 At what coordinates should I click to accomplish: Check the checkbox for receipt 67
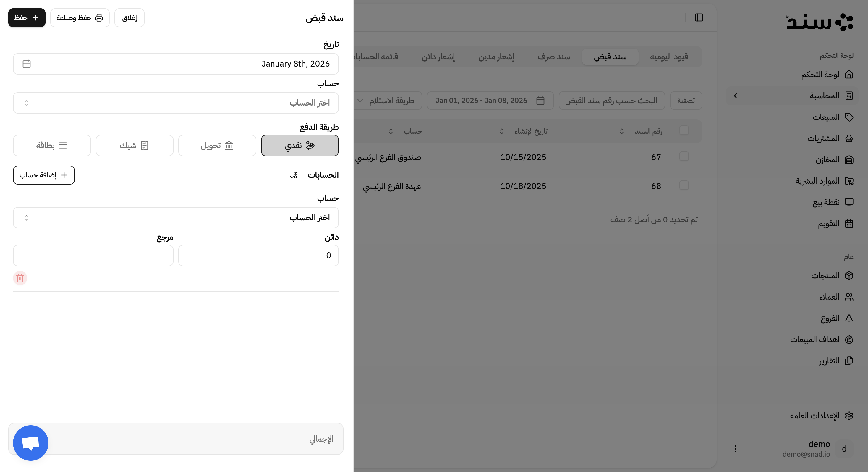(x=684, y=156)
